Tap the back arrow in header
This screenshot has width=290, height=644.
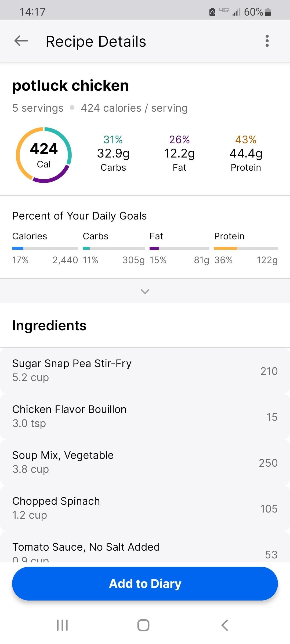[21, 41]
